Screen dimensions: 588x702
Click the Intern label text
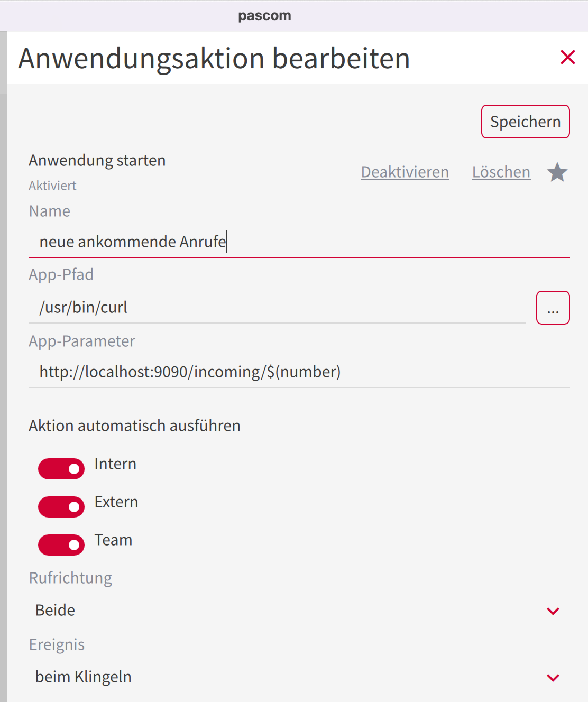[115, 464]
